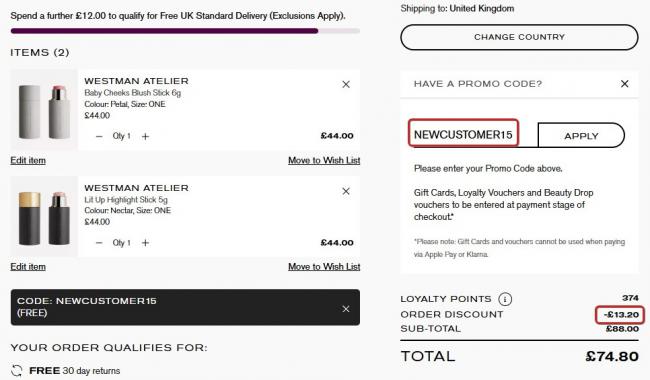Remove the Lit Up Highlight Stick item
Screen dimensions: 650x380
tap(346, 191)
